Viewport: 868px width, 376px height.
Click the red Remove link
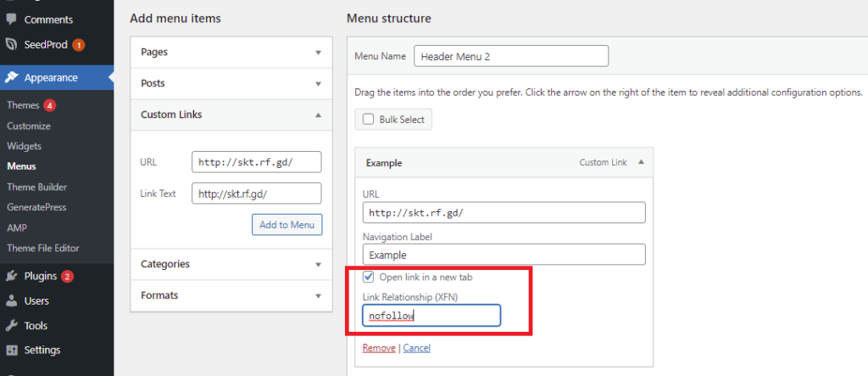tap(379, 348)
